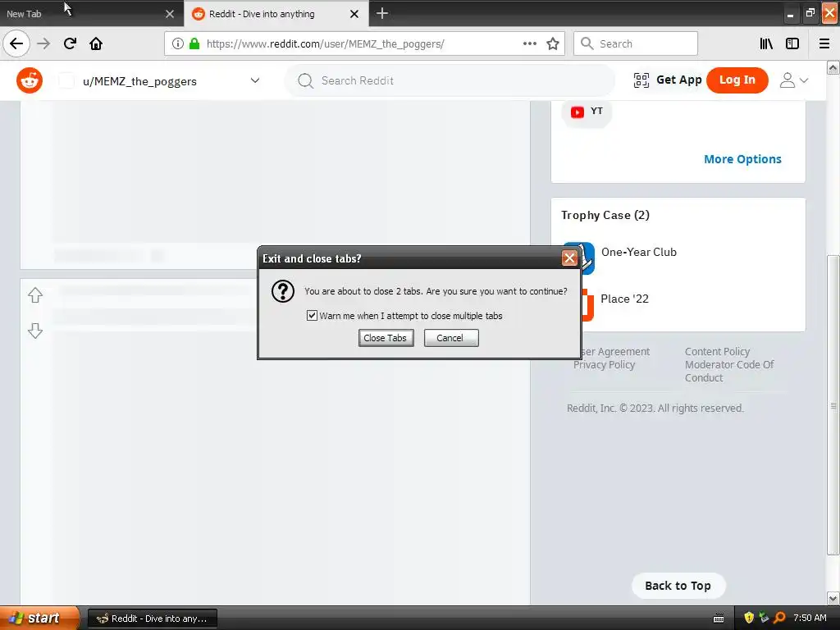Go to the Home page icon
This screenshot has height=630, width=840.
pos(96,43)
